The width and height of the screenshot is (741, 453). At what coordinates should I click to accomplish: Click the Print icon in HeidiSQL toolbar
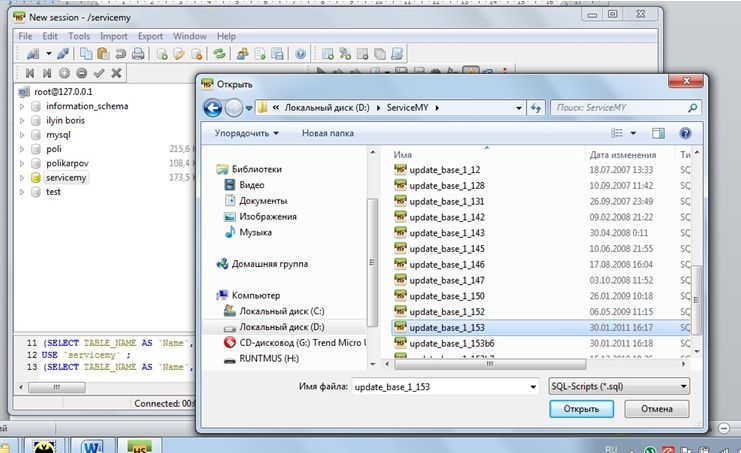click(x=137, y=54)
